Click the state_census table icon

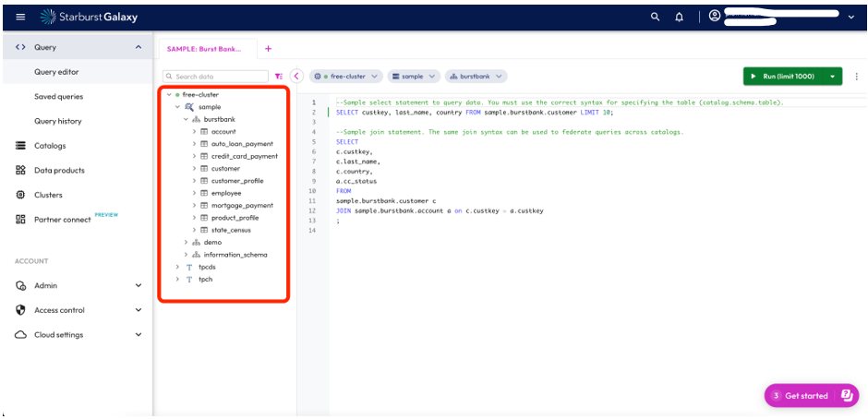point(204,230)
